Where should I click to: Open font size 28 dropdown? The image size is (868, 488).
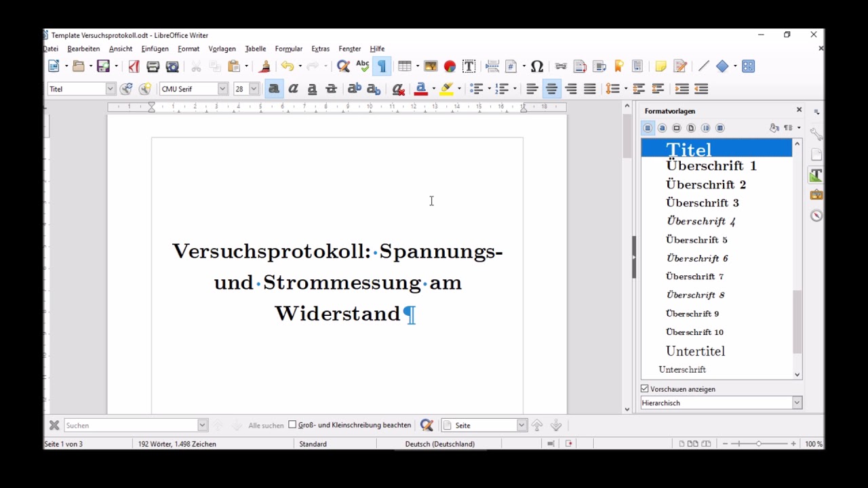click(x=254, y=89)
